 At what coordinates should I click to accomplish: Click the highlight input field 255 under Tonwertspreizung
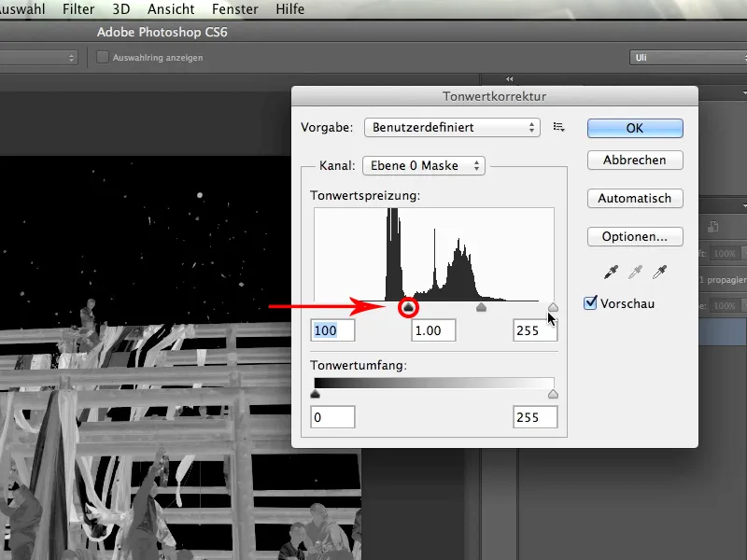tap(535, 330)
